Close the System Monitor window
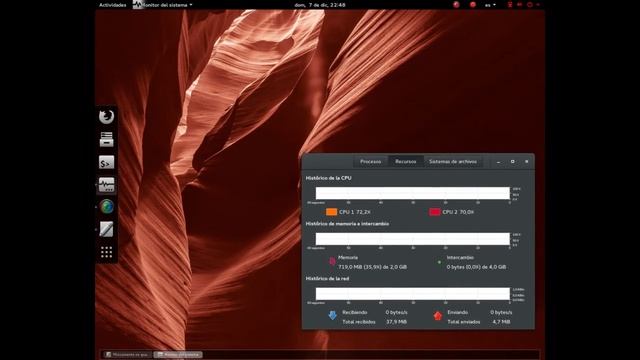This screenshot has height=360, width=640. pos(527,162)
